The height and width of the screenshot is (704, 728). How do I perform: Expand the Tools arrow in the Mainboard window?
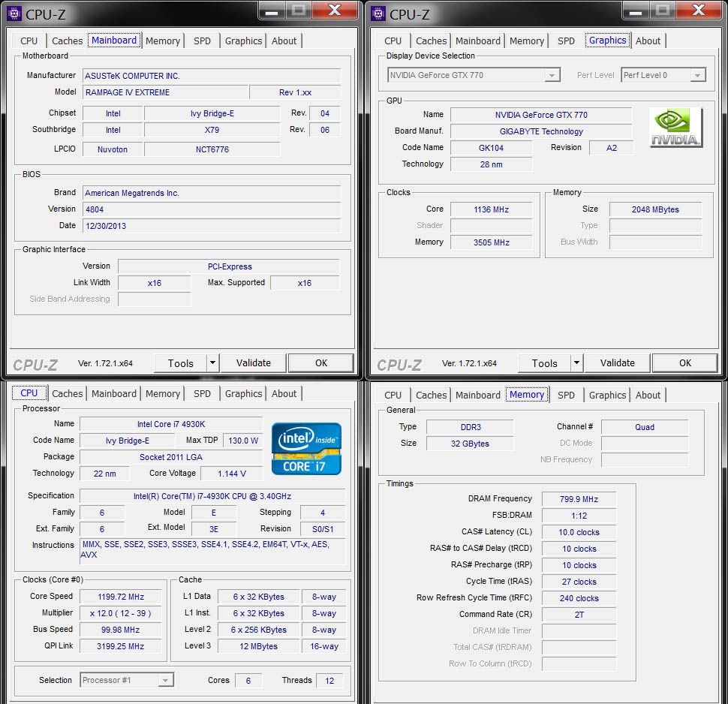[212, 363]
